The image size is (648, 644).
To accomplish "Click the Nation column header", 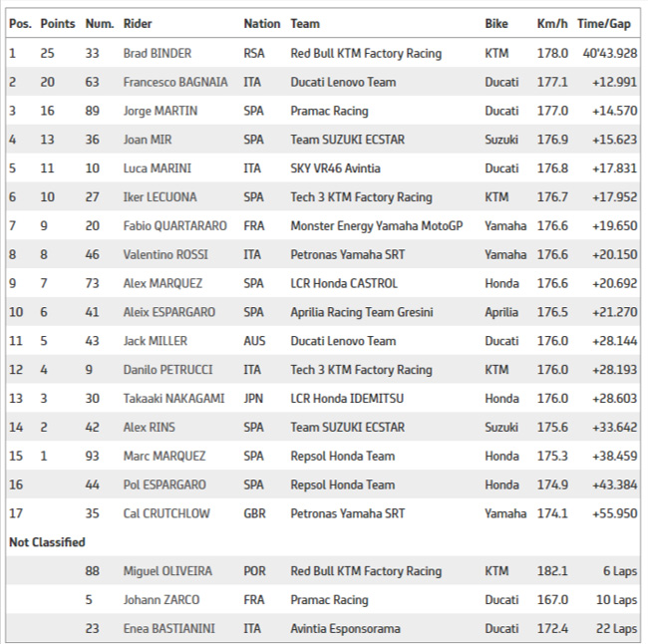I will pos(262,24).
